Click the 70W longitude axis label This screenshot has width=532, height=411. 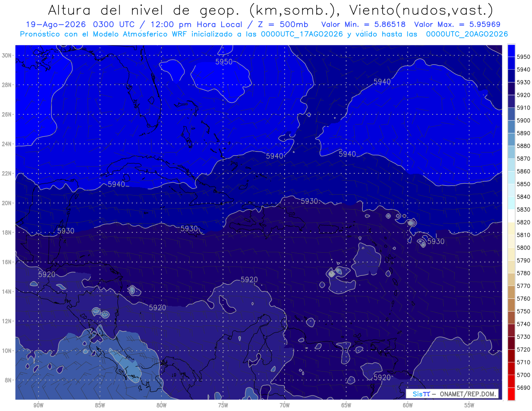click(285, 405)
